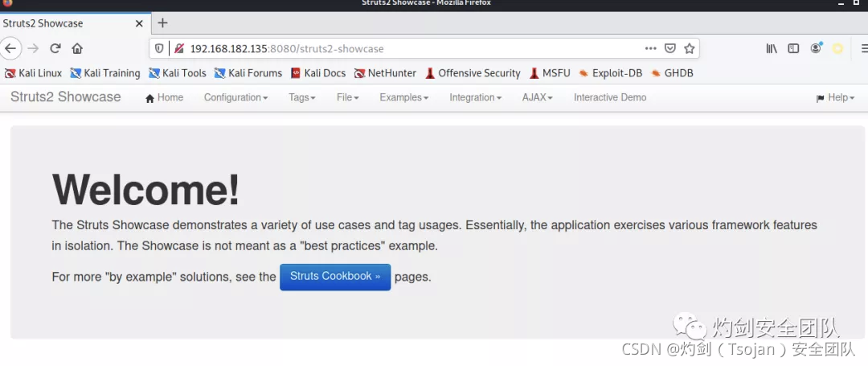Go to Home in navbar
Screen dimensions: 868x366
[x=165, y=97]
